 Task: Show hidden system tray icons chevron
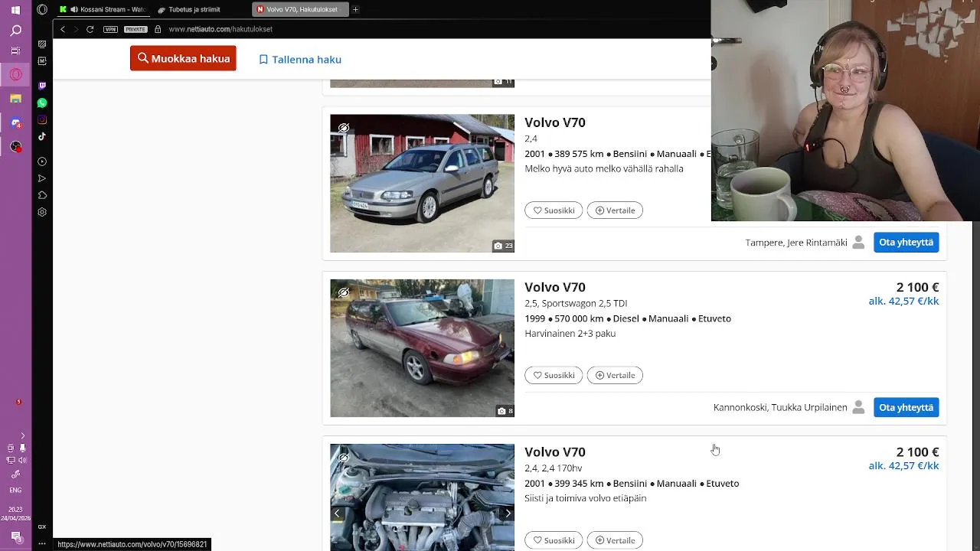[22, 435]
